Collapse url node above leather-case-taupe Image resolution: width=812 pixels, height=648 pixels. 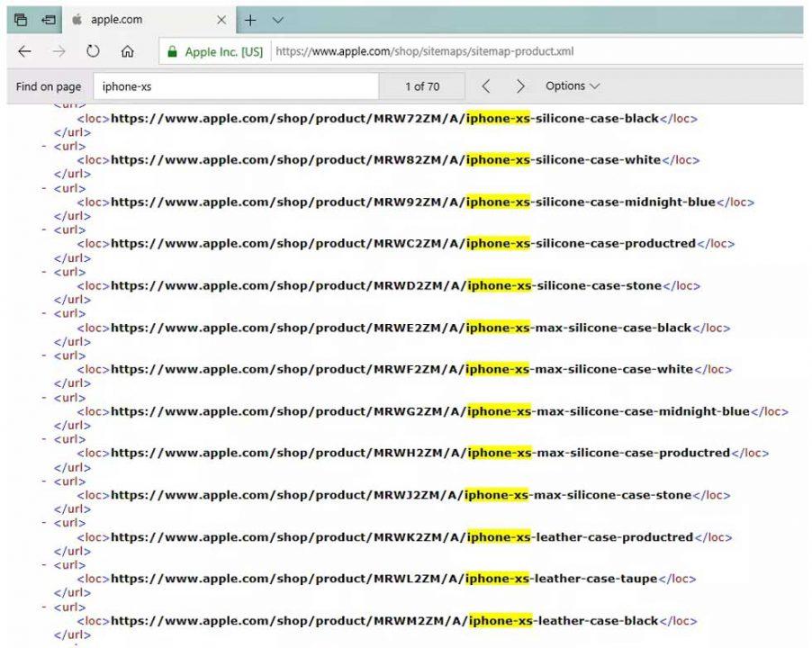point(44,565)
